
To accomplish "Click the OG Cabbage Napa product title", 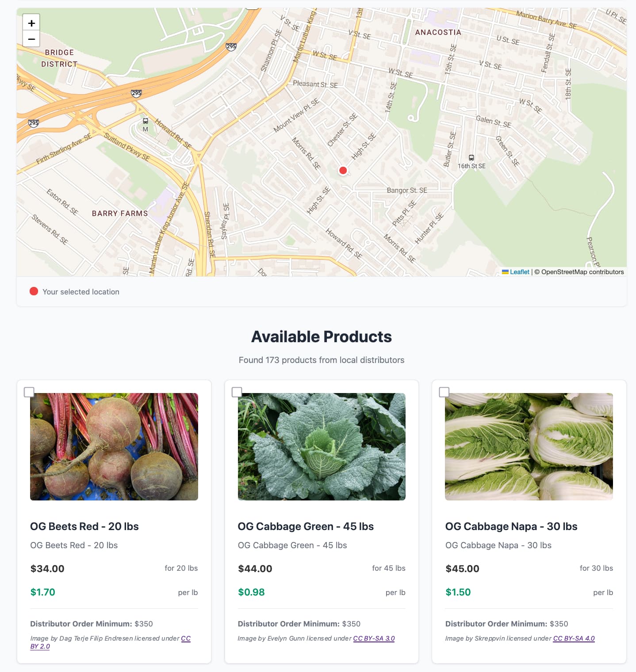I will click(x=511, y=526).
